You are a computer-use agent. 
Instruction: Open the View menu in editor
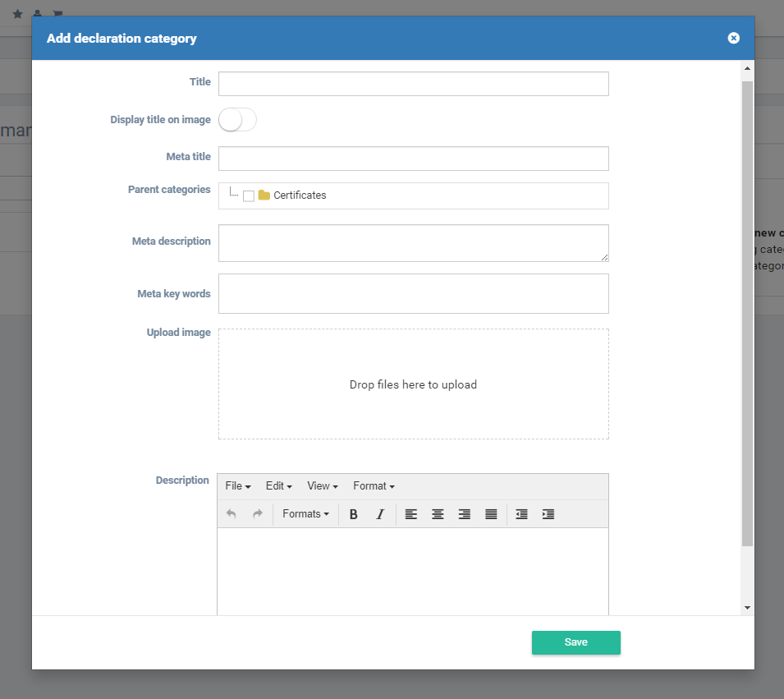[323, 485]
